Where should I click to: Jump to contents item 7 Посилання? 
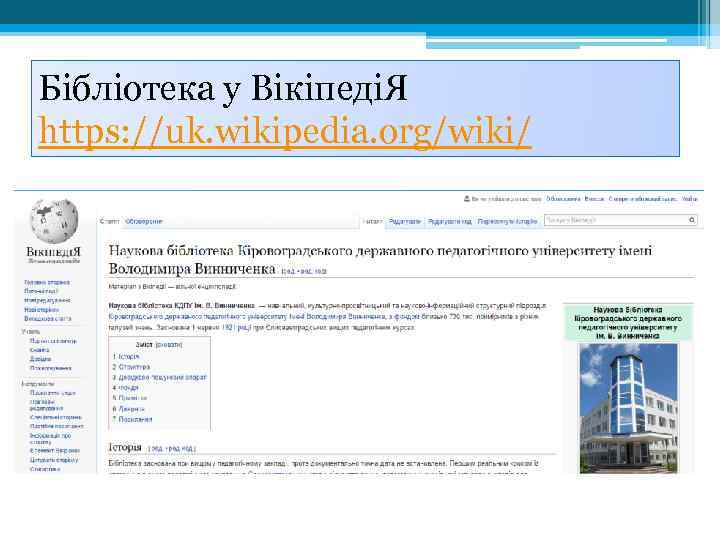[132, 419]
